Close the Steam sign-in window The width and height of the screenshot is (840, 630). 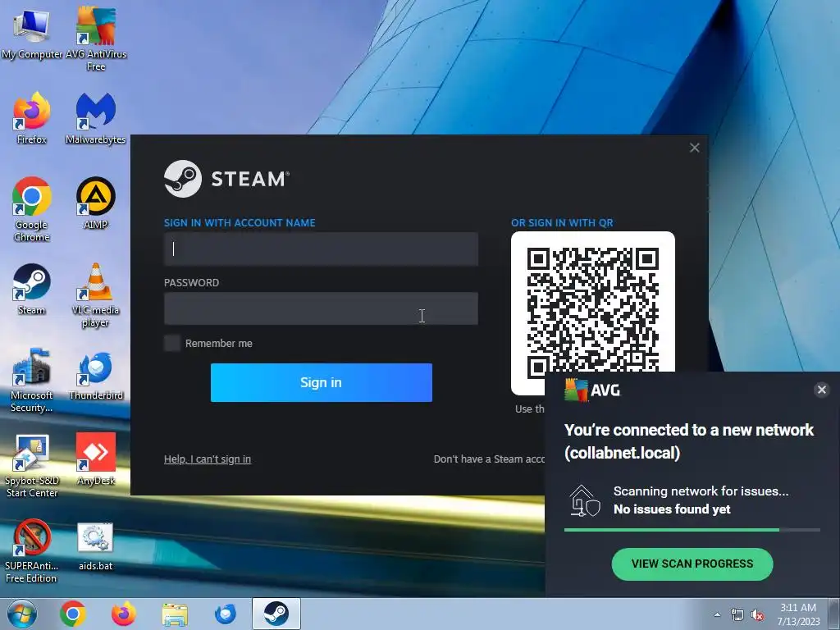point(694,148)
